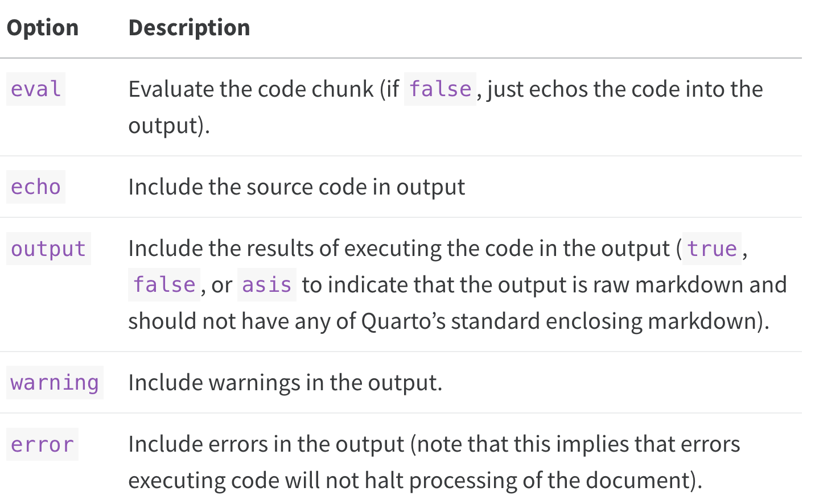The height and width of the screenshot is (504, 815).
Task: Click the false code in the eval description
Action: click(x=440, y=89)
